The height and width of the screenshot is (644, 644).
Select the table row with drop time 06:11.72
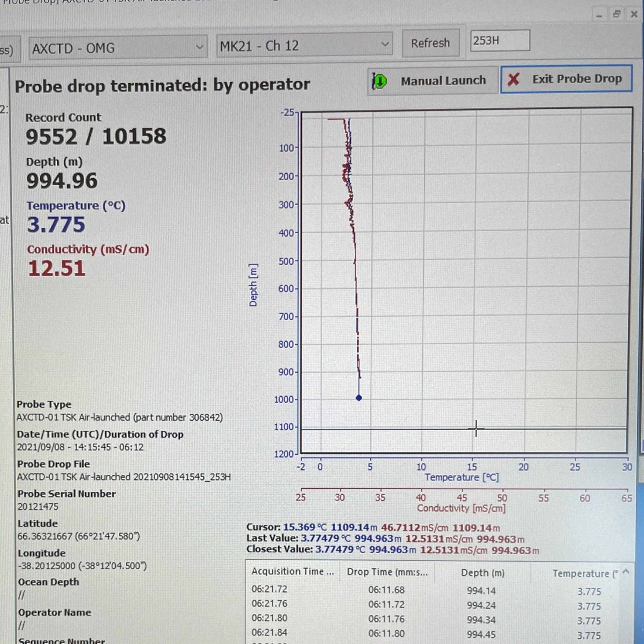click(x=386, y=604)
